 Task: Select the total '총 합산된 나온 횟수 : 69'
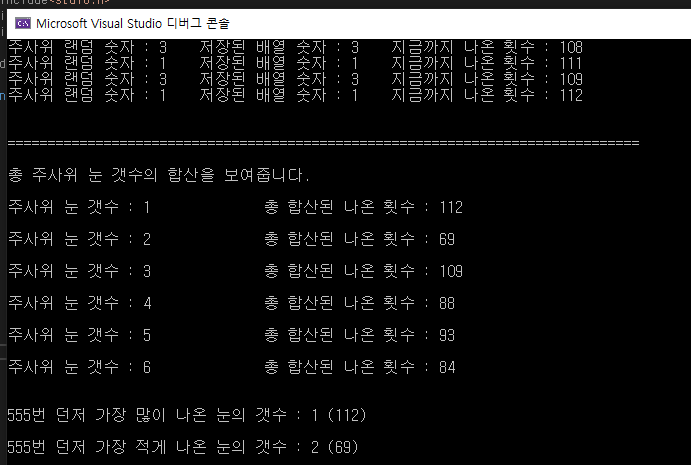[x=360, y=239]
